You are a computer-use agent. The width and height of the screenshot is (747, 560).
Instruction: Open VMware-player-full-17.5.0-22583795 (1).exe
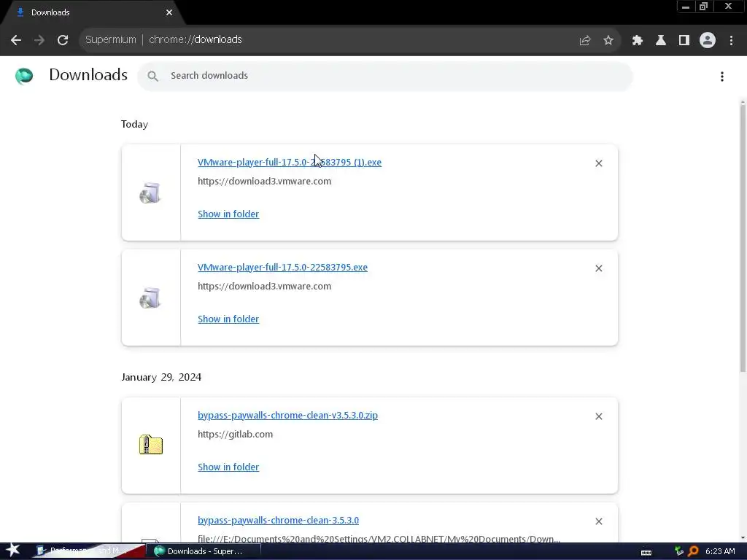289,163
